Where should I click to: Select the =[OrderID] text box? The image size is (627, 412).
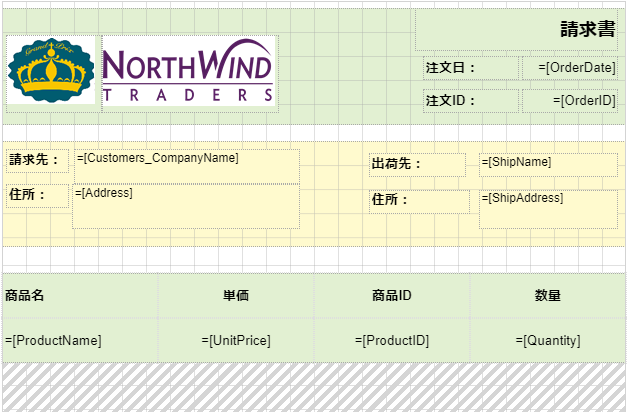[x=583, y=101]
